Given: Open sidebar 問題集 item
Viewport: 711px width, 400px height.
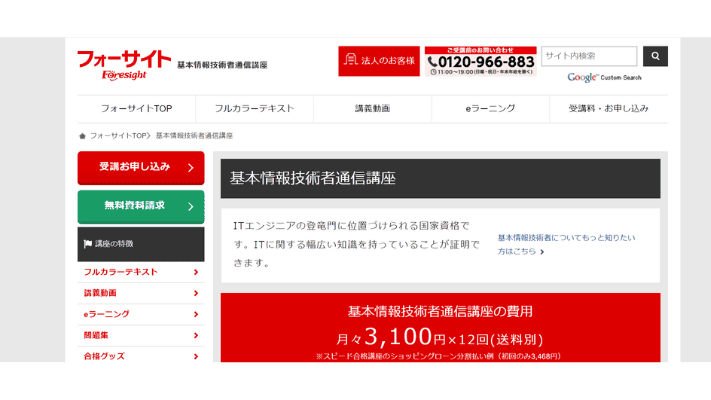Looking at the screenshot, I should point(141,336).
